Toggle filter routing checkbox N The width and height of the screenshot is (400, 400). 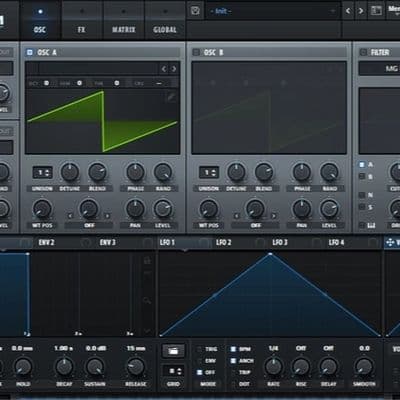tap(362, 195)
